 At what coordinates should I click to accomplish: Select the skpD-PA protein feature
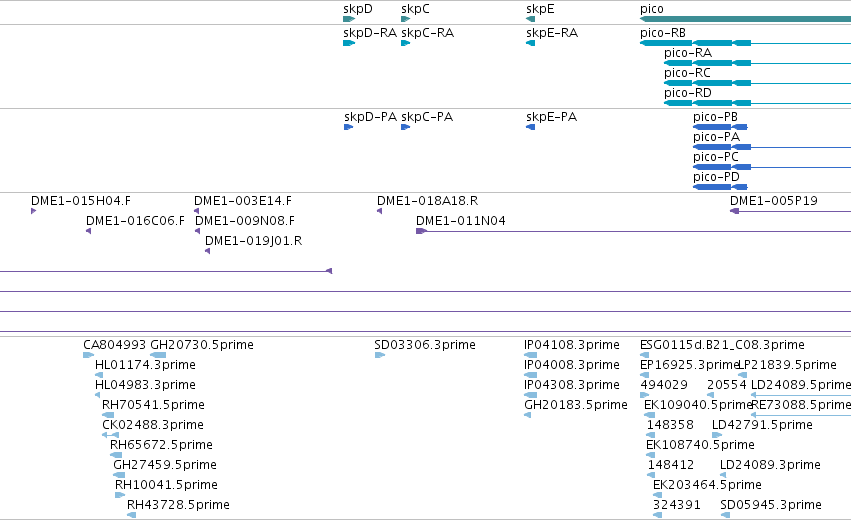[x=348, y=127]
